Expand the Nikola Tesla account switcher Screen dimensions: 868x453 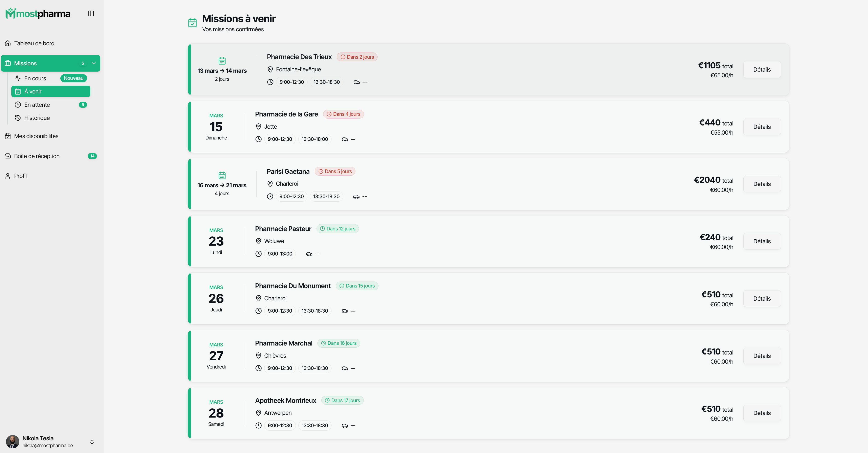92,441
